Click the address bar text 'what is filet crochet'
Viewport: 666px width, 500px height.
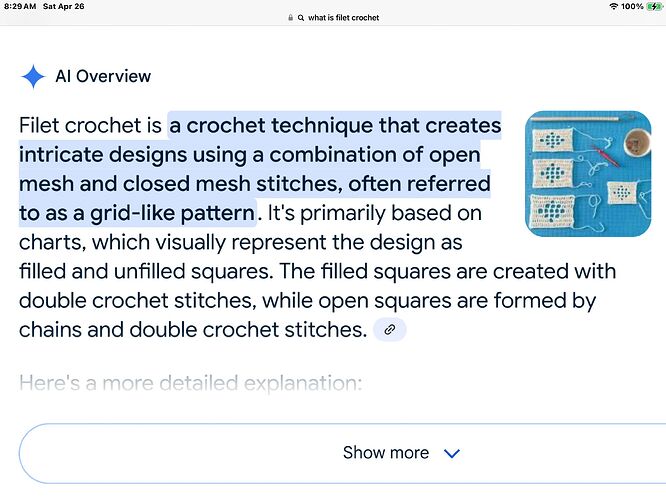[343, 18]
